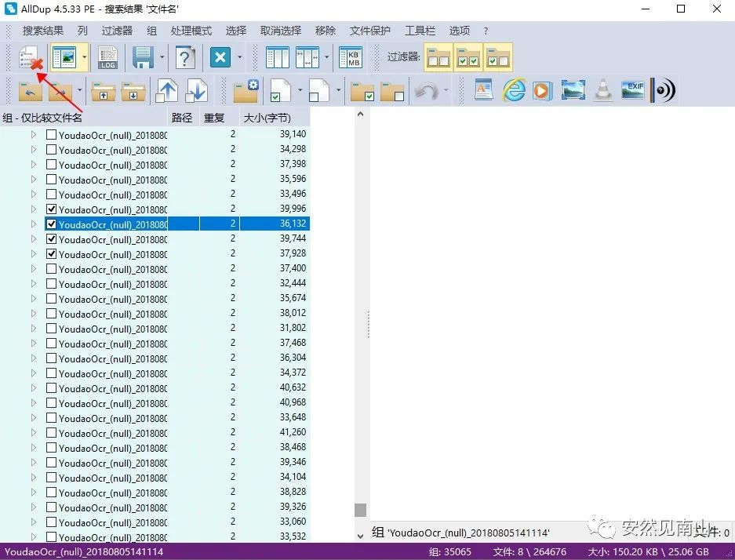Screen dimensions: 735x560
Task: Expand the selected group with size 36,132
Action: (34, 224)
